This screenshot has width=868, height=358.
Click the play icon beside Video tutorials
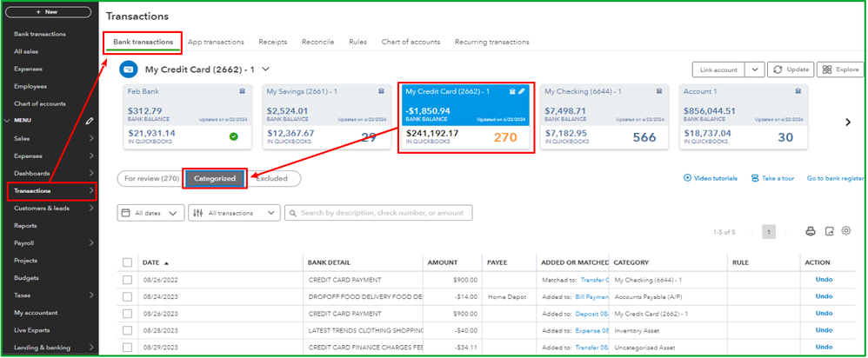(688, 178)
